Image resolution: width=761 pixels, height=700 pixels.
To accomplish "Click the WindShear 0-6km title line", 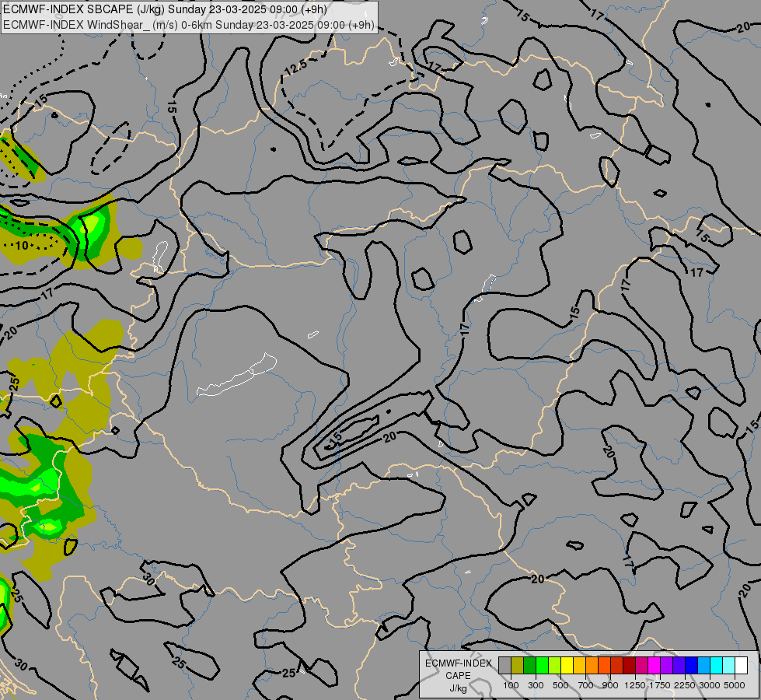I will pos(189,25).
